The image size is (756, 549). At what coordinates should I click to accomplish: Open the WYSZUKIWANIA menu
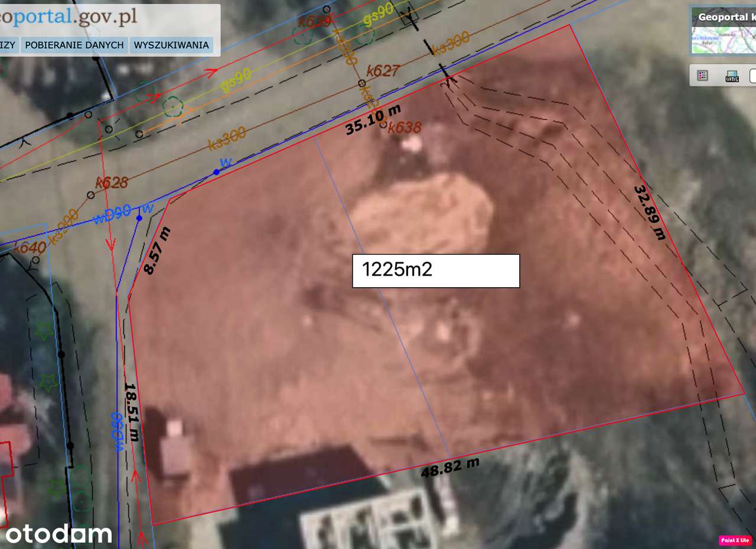click(x=171, y=45)
